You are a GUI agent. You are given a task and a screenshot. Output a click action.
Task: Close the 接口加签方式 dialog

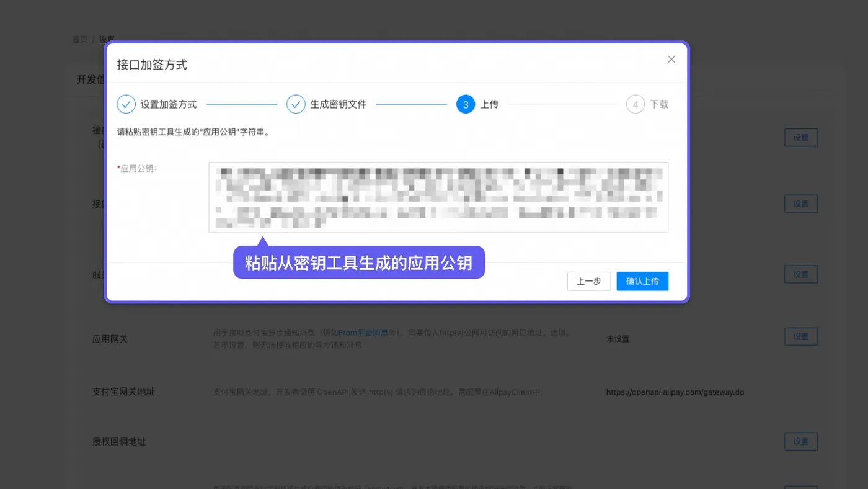671,60
